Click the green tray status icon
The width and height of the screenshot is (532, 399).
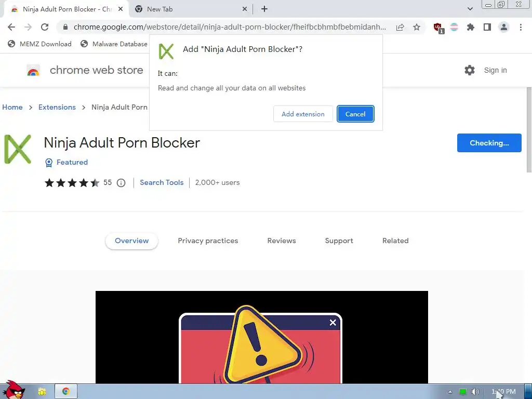click(462, 392)
